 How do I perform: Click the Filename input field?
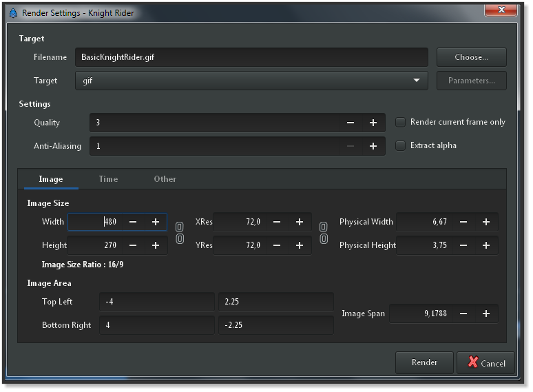tap(251, 57)
